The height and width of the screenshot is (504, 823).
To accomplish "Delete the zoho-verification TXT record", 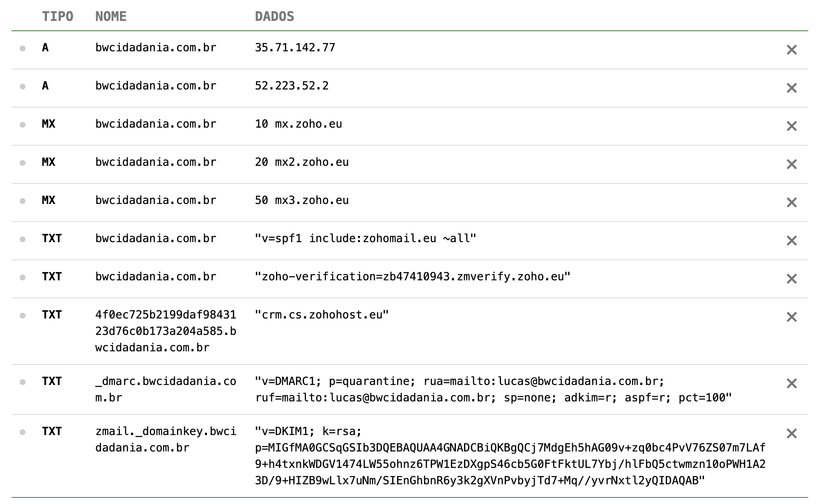I will tap(791, 279).
